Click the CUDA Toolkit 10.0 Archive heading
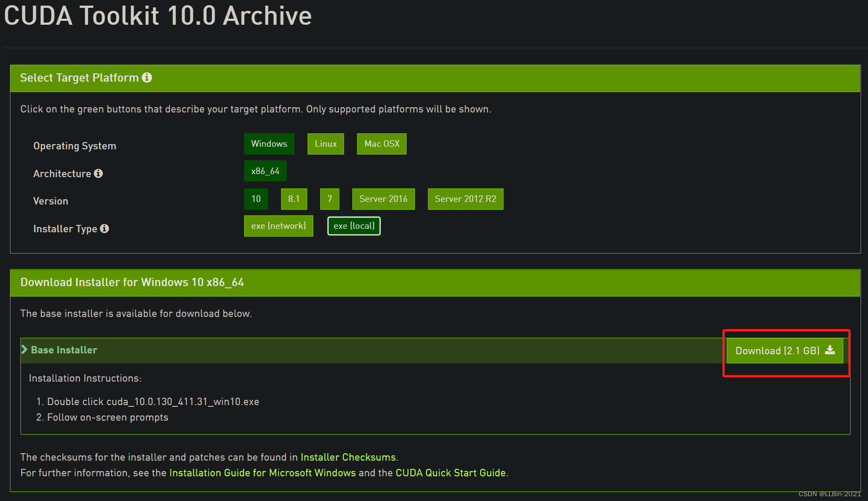Image resolution: width=868 pixels, height=501 pixels. 158,16
